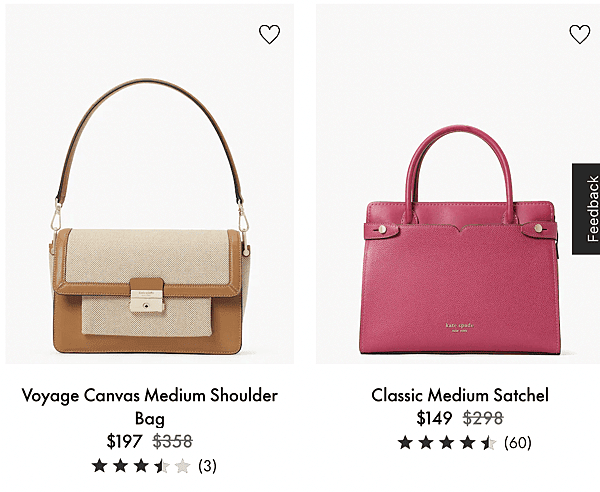
Task: Click the empty fifth star under shoulder bag
Action: pyautogui.click(x=183, y=466)
